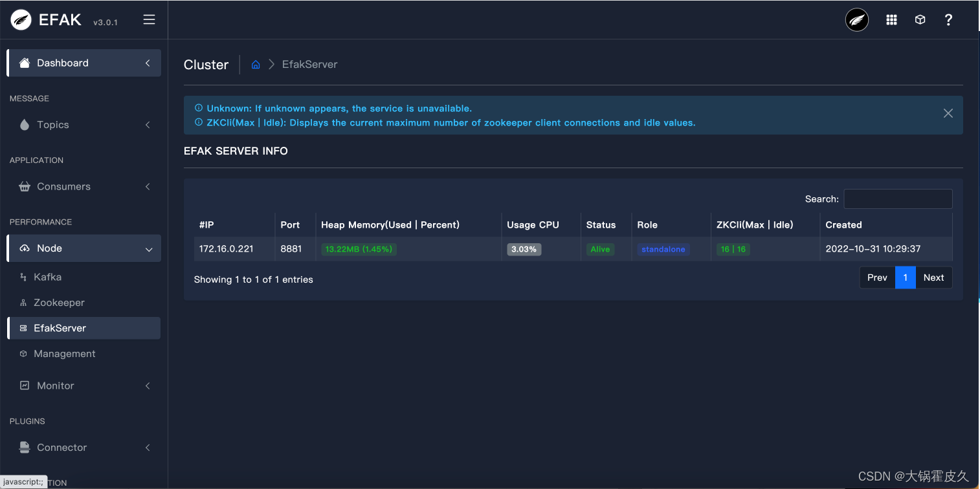
Task: Open the apps grid icon in top bar
Action: coord(891,19)
